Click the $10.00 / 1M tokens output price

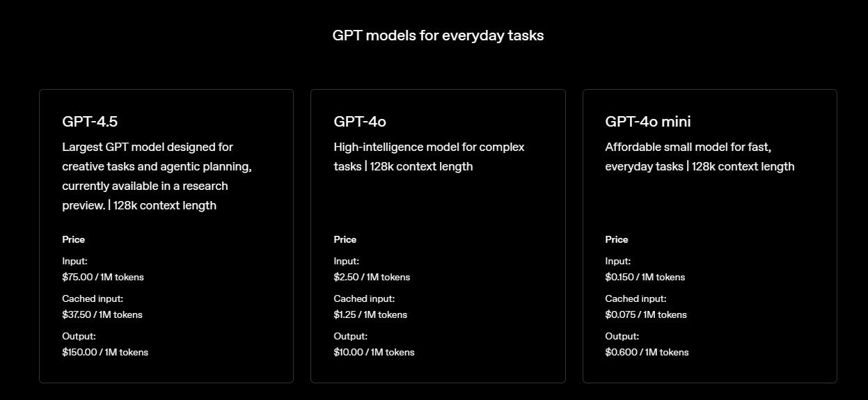(x=374, y=352)
